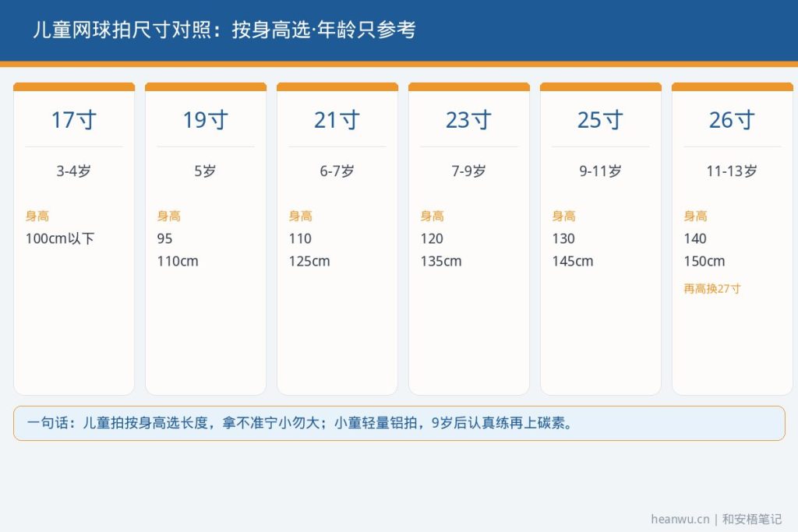Select the 25寸 card heading
Viewport: 798px width, 532px height.
[x=601, y=120]
